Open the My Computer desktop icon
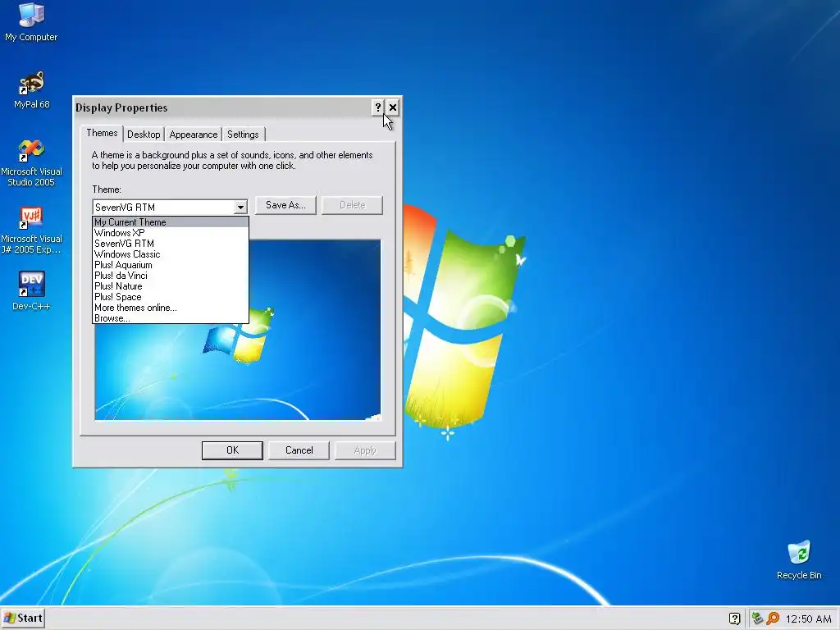 (x=31, y=21)
